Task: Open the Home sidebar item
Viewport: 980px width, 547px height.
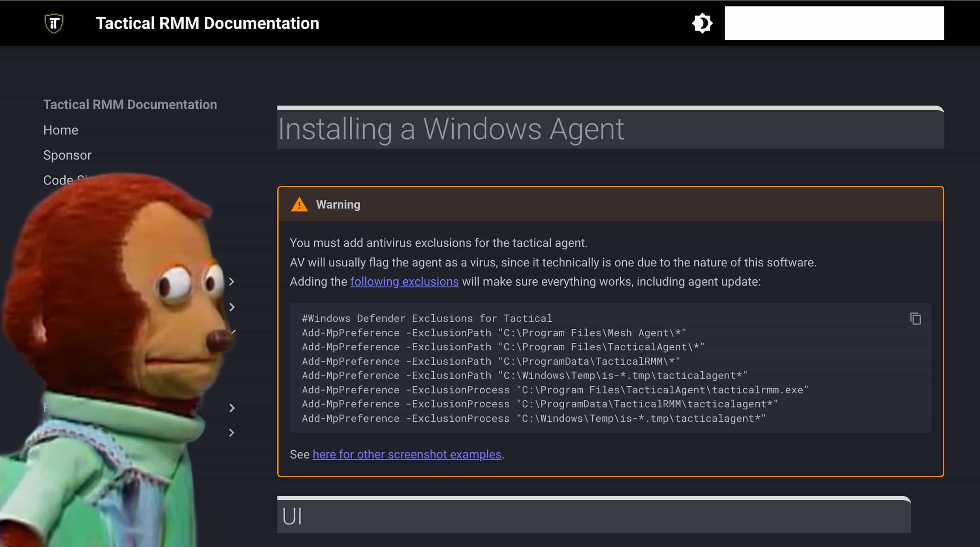Action: pyautogui.click(x=60, y=130)
